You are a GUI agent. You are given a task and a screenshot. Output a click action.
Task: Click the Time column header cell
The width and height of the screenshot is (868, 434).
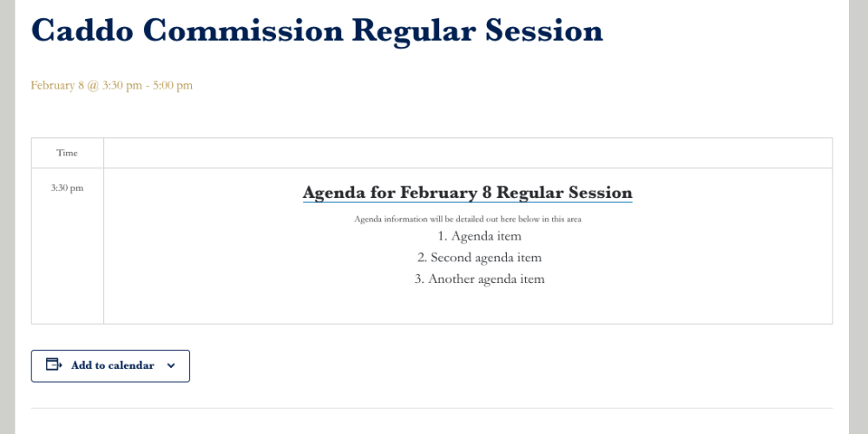click(68, 153)
